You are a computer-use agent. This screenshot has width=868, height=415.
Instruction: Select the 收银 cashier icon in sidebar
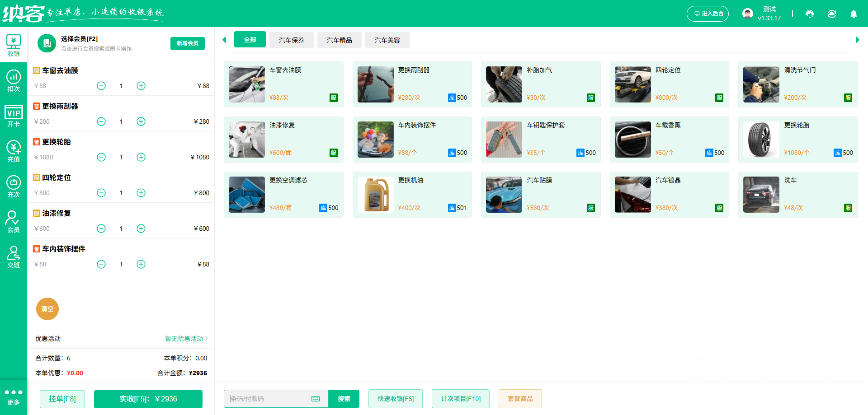[x=14, y=44]
